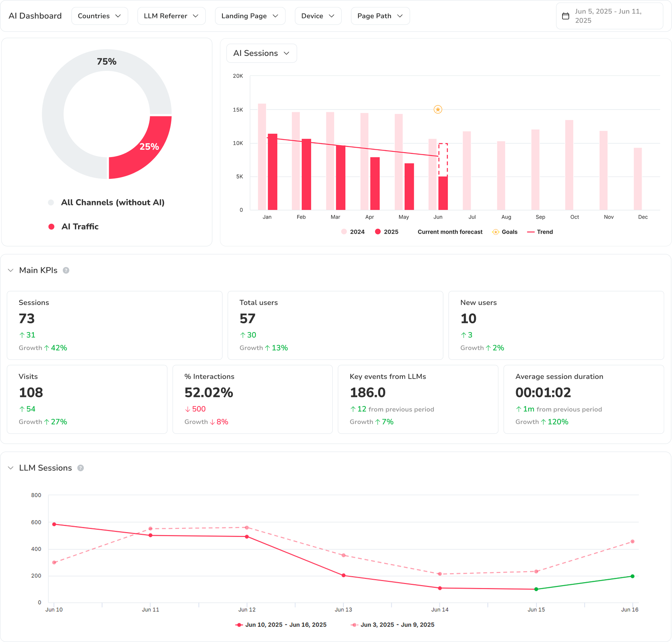
Task: Click the AI Dashboard title
Action: 35,16
